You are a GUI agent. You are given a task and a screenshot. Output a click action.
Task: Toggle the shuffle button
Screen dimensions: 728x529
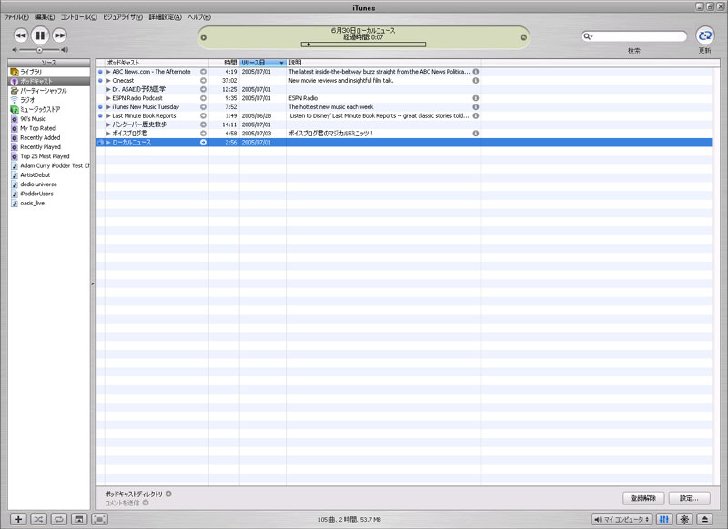point(39,519)
